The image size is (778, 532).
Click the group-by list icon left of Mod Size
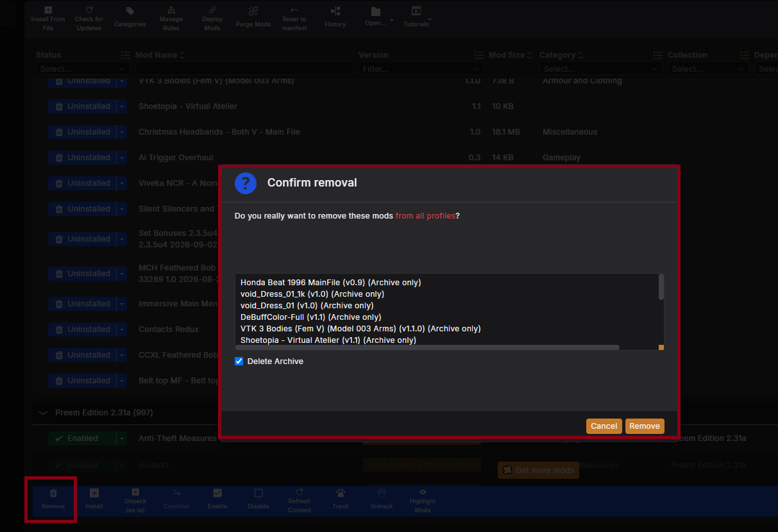(479, 55)
